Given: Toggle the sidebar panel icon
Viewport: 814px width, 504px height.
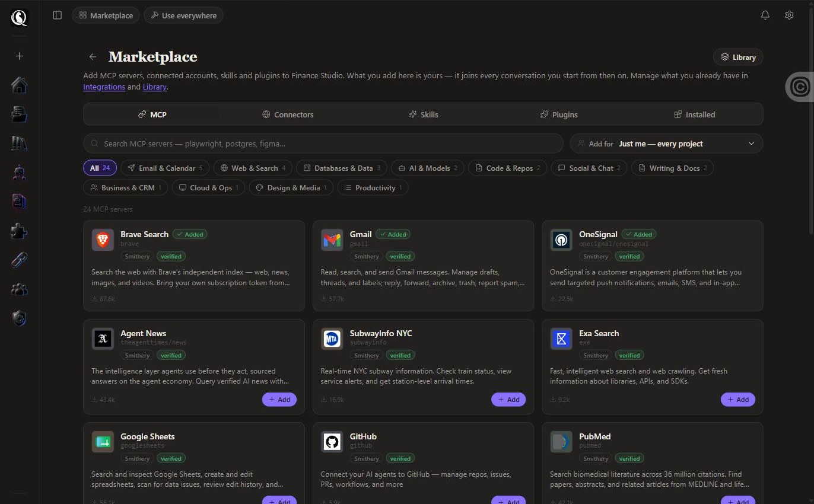Looking at the screenshot, I should 58,15.
